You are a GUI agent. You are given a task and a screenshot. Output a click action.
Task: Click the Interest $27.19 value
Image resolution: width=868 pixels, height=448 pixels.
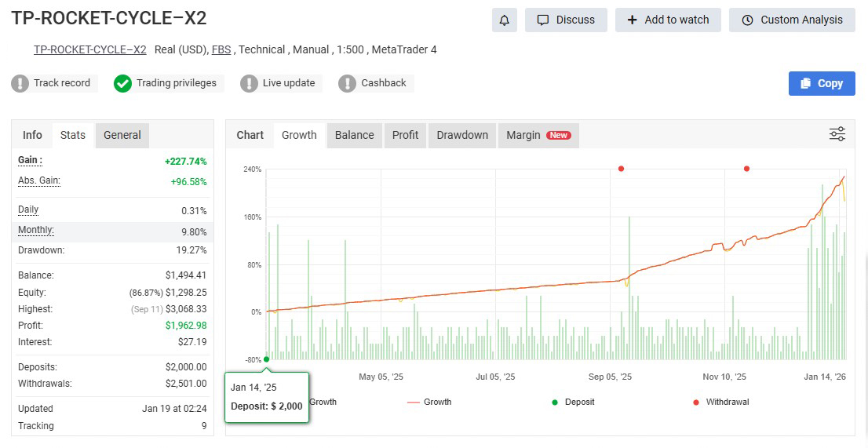[192, 342]
